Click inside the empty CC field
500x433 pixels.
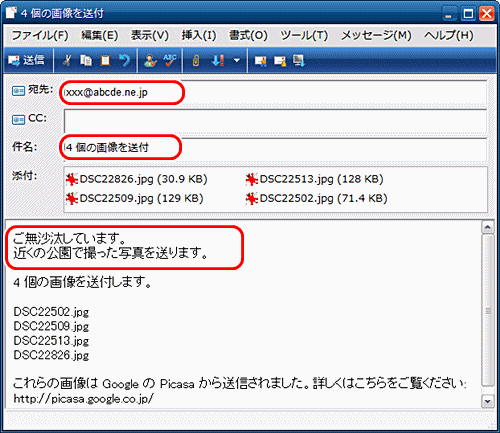pyautogui.click(x=275, y=121)
